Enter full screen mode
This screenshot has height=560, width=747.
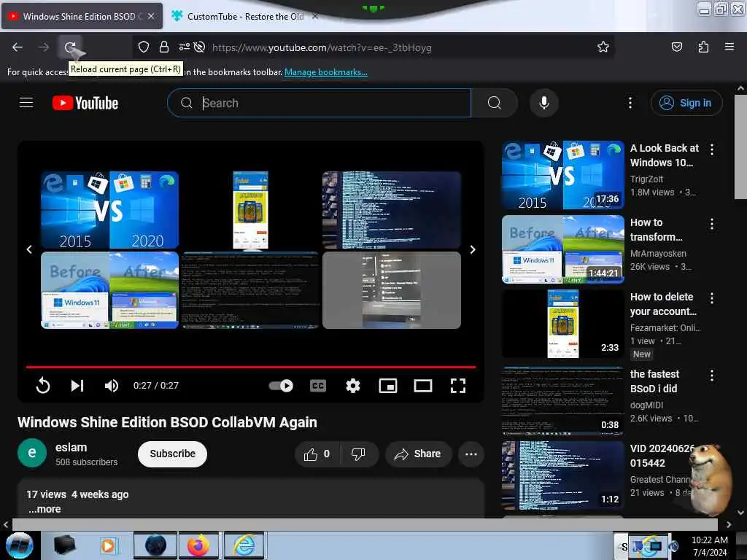[458, 385]
